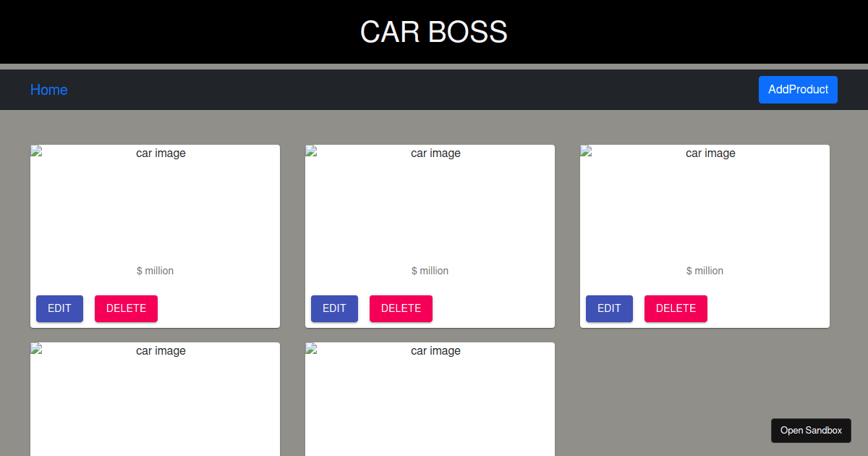Screen dimensions: 868x456
Task: Select the car image placeholder in the second card
Action: coord(430,153)
